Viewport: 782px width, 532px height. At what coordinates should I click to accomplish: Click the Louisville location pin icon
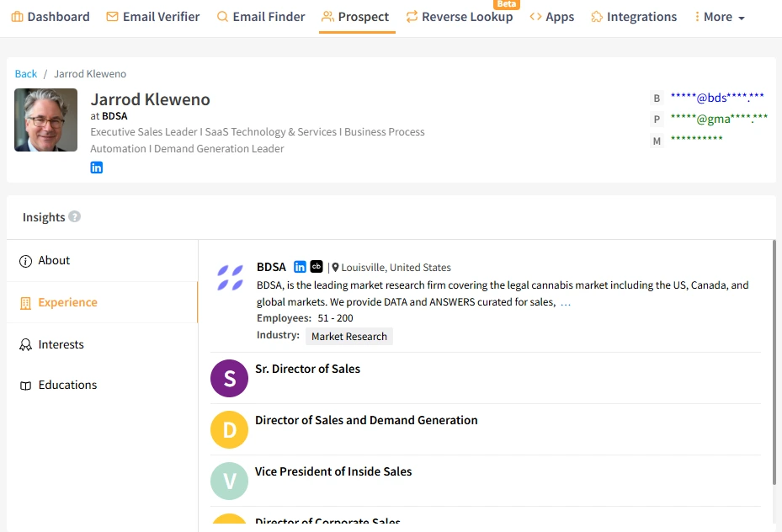pyautogui.click(x=335, y=267)
